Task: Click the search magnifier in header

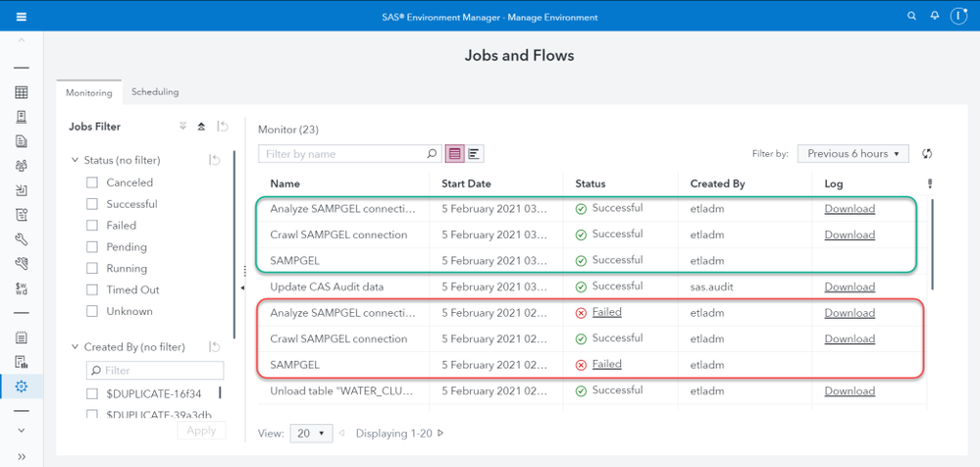Action: coord(911,17)
